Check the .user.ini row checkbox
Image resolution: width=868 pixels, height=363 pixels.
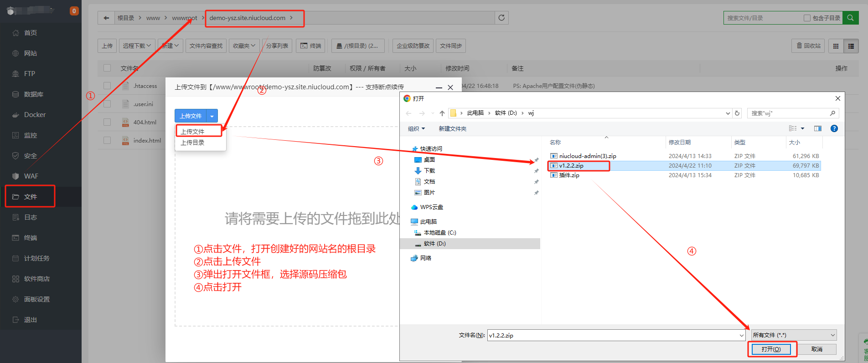coord(107,104)
